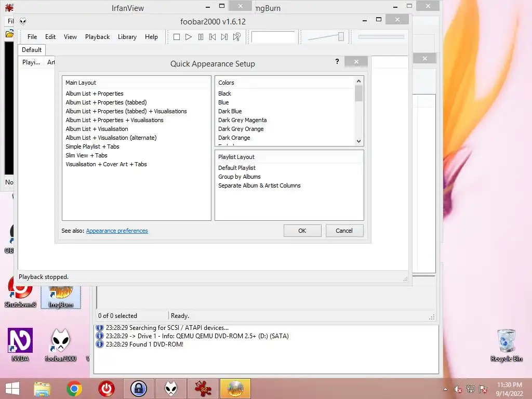Click the muted speaker tray icon
The height and width of the screenshot is (399, 532).
pyautogui.click(x=458, y=389)
